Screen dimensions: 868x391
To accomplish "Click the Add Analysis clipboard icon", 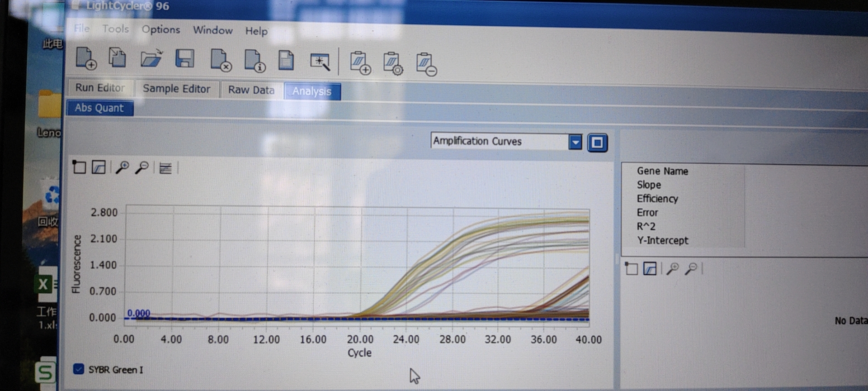I will [360, 63].
